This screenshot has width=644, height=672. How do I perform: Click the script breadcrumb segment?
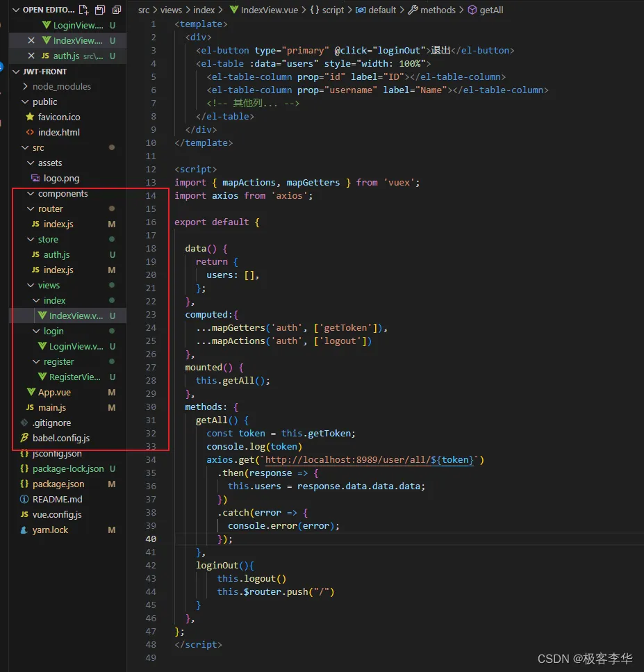[333, 10]
